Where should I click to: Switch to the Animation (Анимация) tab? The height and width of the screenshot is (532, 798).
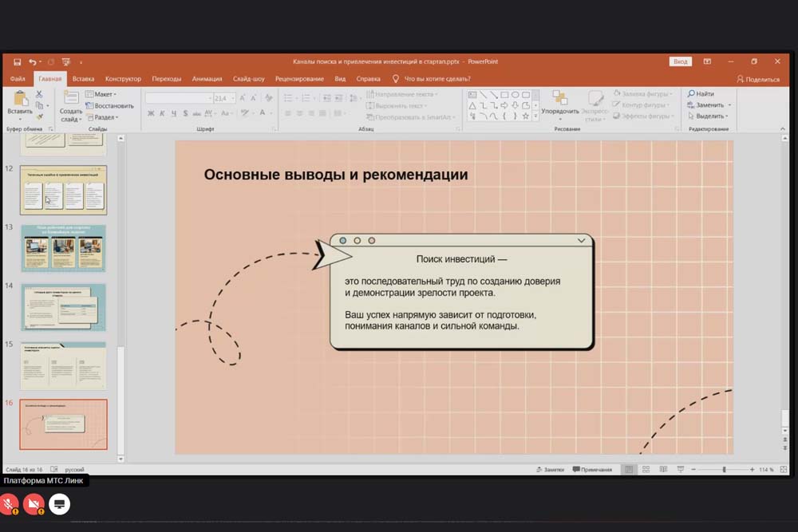pos(207,79)
